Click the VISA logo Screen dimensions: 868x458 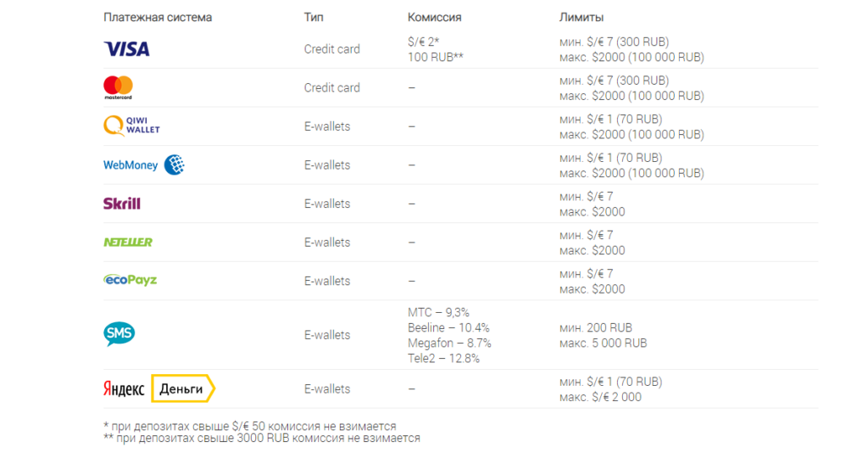[x=126, y=49]
